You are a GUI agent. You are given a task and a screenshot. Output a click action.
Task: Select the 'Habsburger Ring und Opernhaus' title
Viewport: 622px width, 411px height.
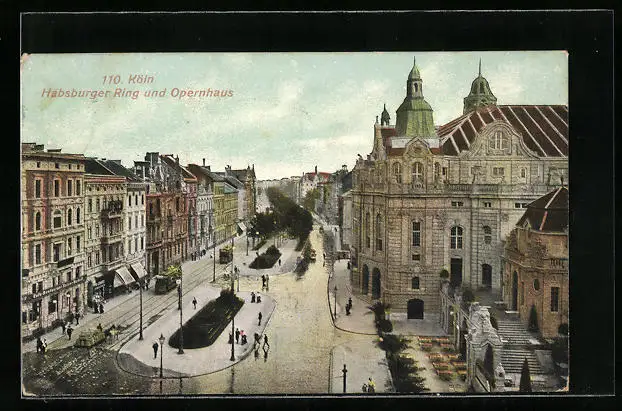137,93
